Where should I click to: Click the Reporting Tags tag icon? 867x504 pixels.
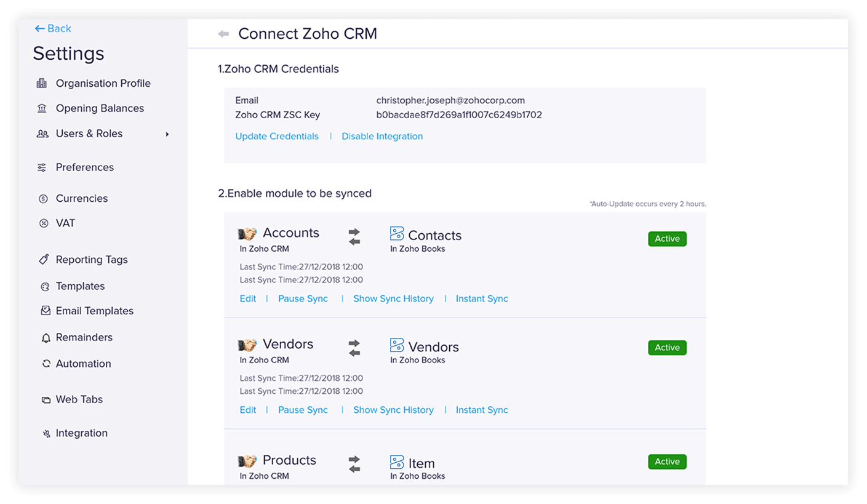44,260
